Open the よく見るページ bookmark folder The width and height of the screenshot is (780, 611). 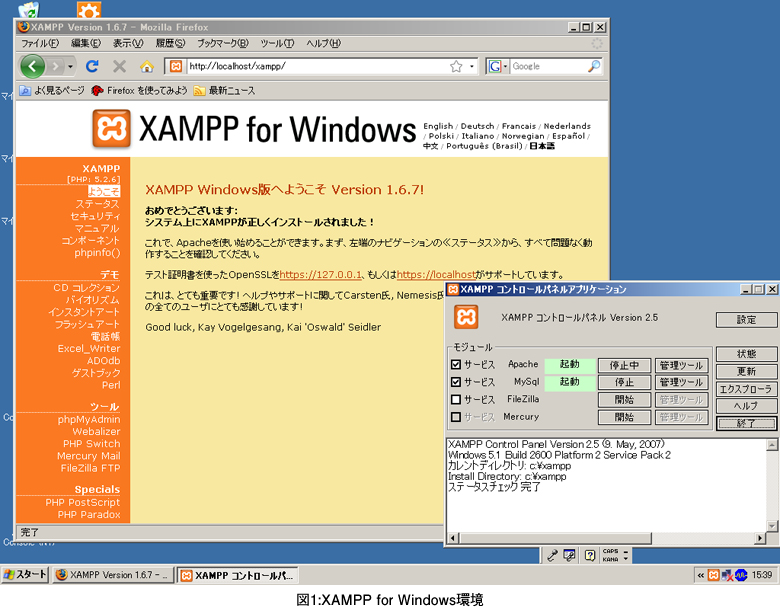52,91
